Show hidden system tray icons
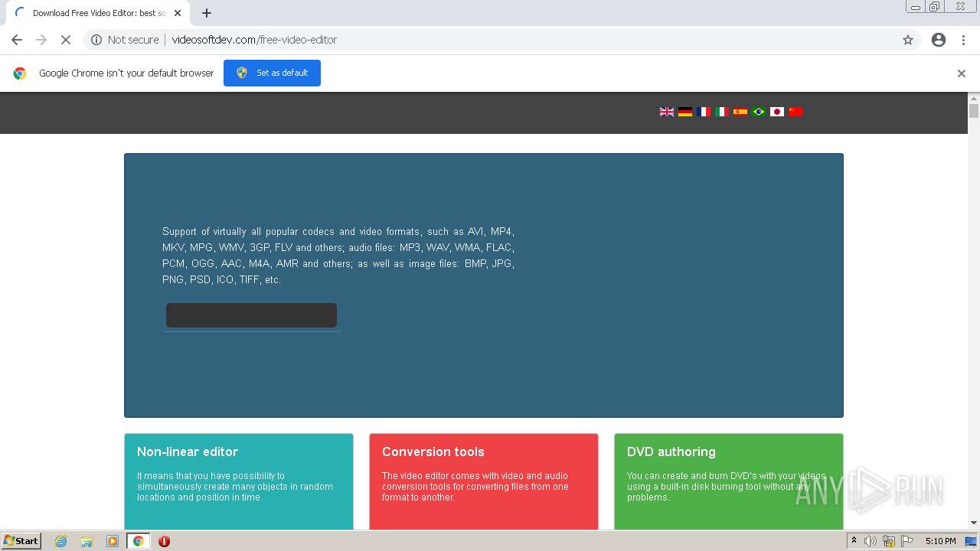Image resolution: width=980 pixels, height=551 pixels. [854, 541]
